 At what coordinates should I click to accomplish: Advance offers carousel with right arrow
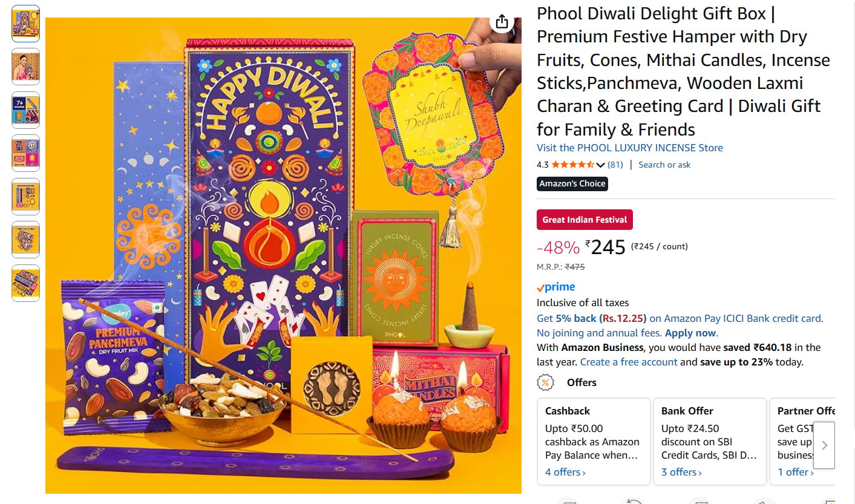tap(824, 445)
